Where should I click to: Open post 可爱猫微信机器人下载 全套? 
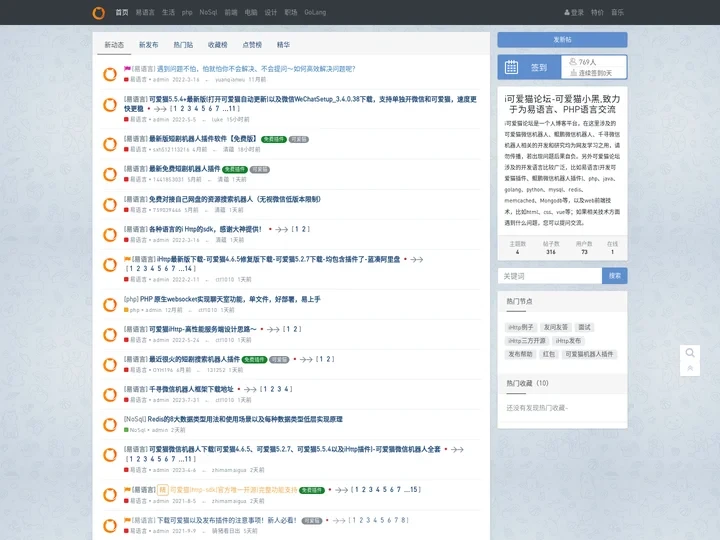pos(294,450)
